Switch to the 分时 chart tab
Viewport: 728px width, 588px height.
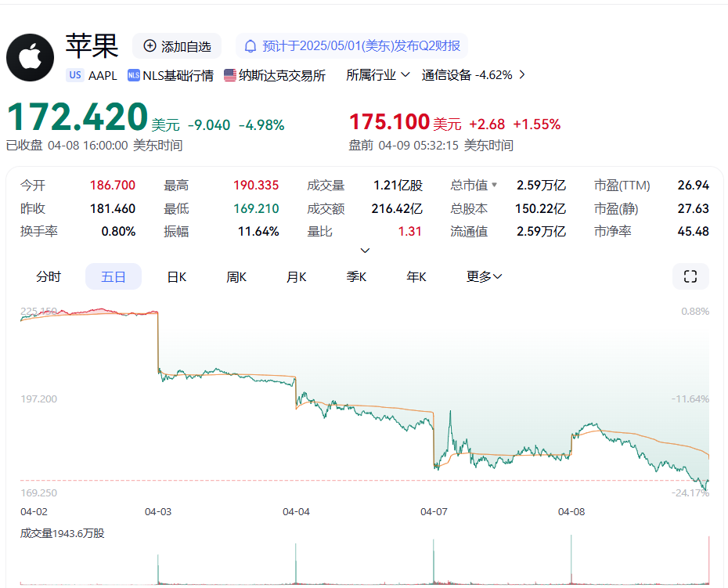[x=49, y=277]
